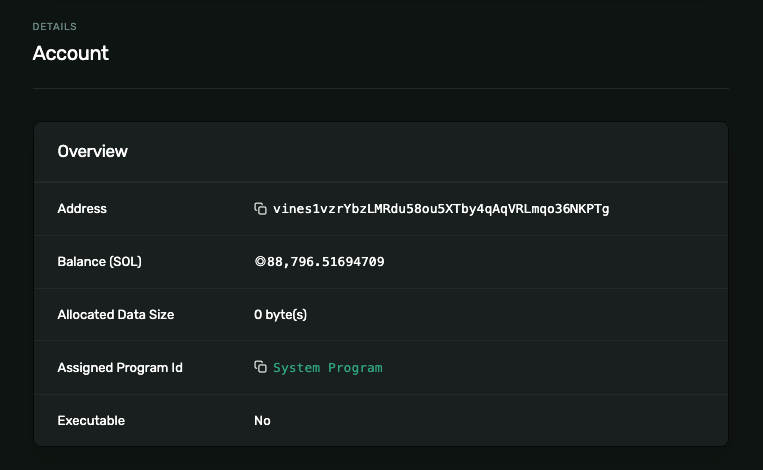Click the Assigned Program Id label
The height and width of the screenshot is (470, 763).
pos(120,367)
